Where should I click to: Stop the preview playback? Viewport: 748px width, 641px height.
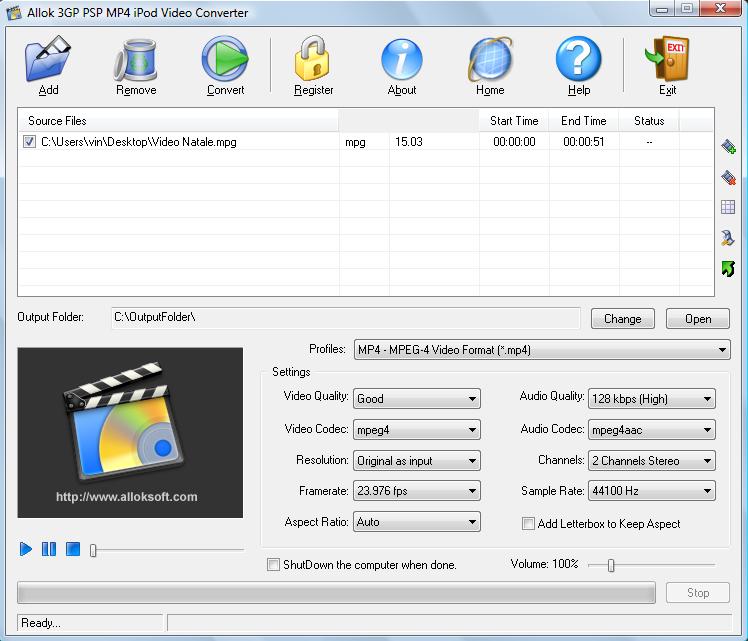coord(73,549)
